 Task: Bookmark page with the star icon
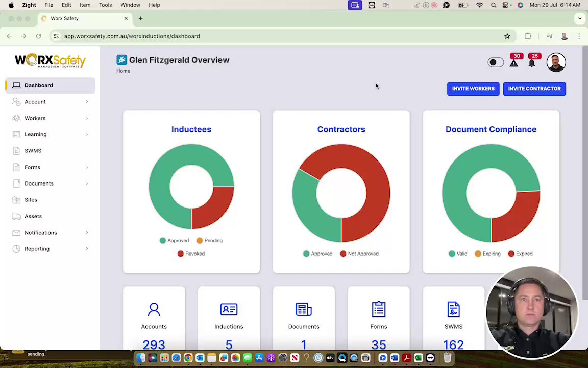tap(507, 36)
